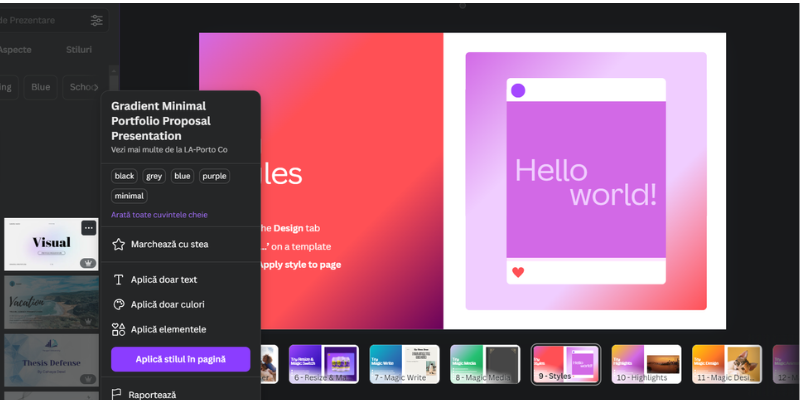Viewport: 800px width, 400px height.
Task: Select the purple keyword tag
Action: [214, 176]
